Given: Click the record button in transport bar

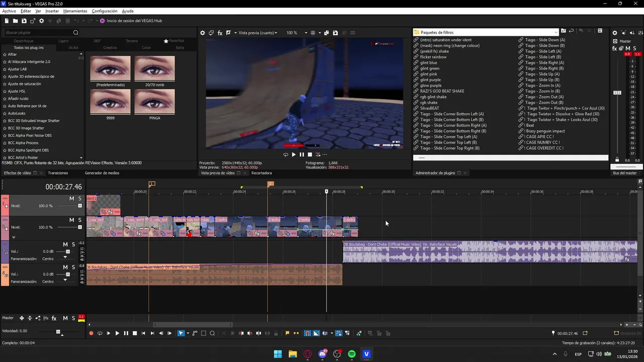Looking at the screenshot, I should (91, 333).
